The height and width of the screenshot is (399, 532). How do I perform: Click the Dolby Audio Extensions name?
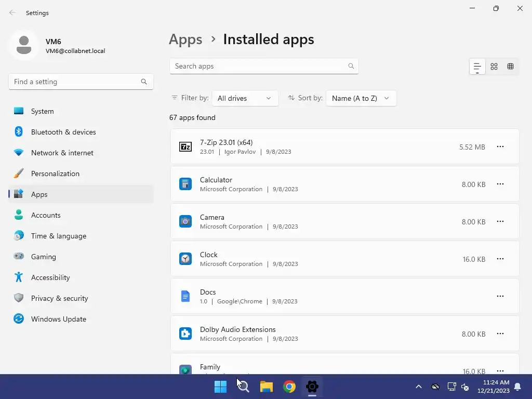[238, 329]
